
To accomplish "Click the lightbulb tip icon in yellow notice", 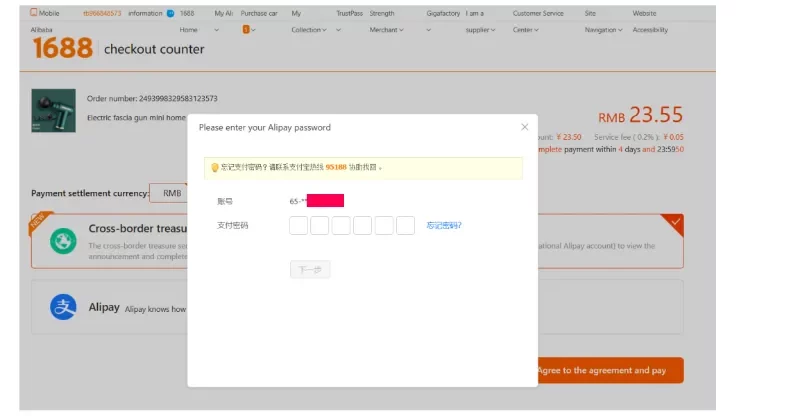I will [x=214, y=167].
